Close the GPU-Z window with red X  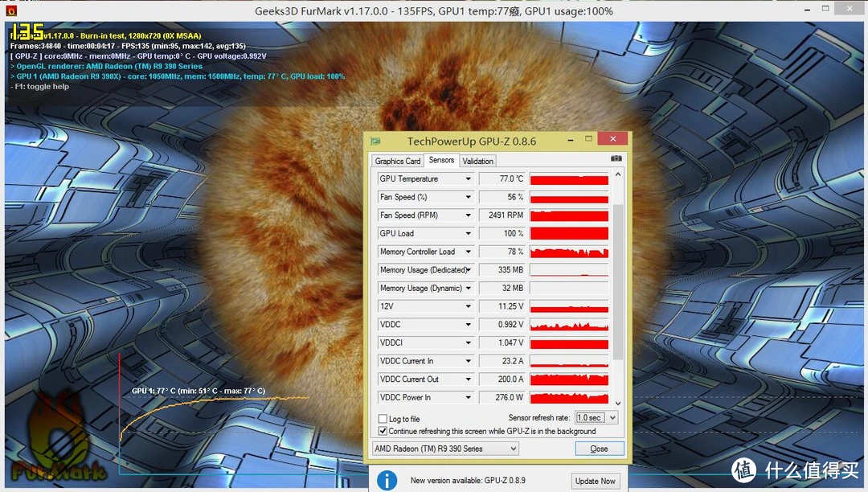(x=612, y=138)
